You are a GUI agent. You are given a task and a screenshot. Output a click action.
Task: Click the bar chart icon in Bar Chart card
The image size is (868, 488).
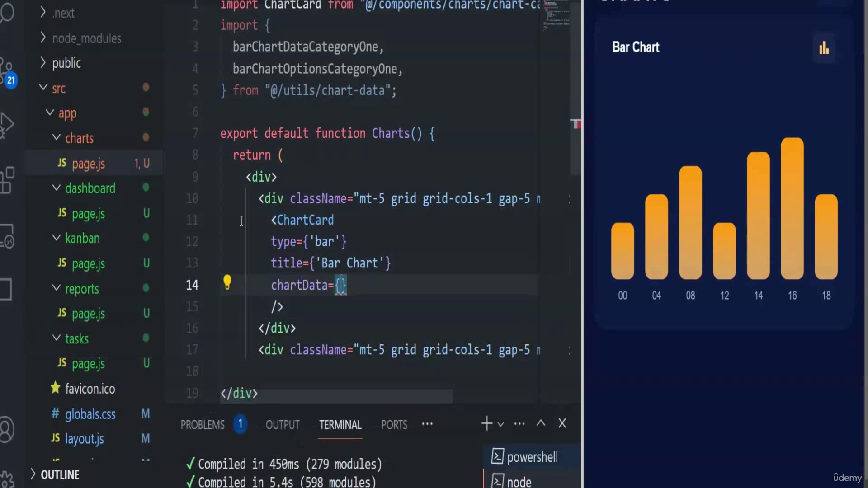(x=824, y=48)
